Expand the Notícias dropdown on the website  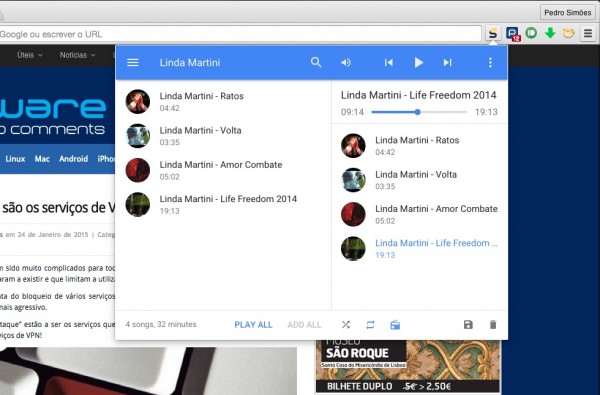77,55
